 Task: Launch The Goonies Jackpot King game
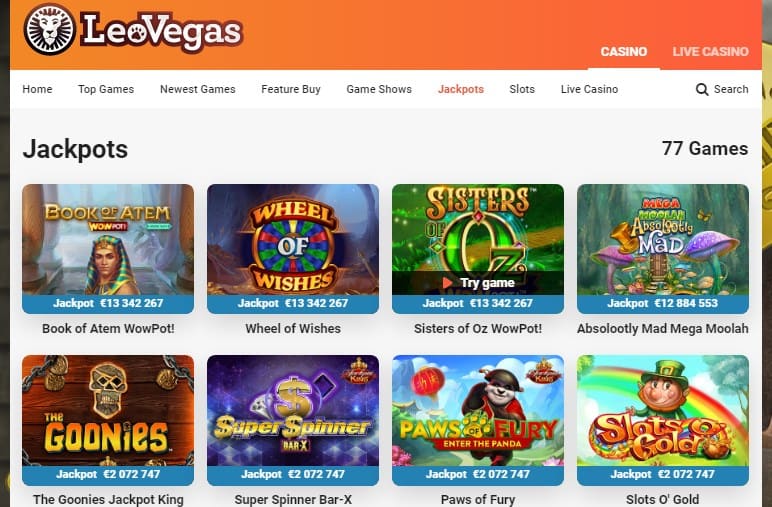click(108, 420)
